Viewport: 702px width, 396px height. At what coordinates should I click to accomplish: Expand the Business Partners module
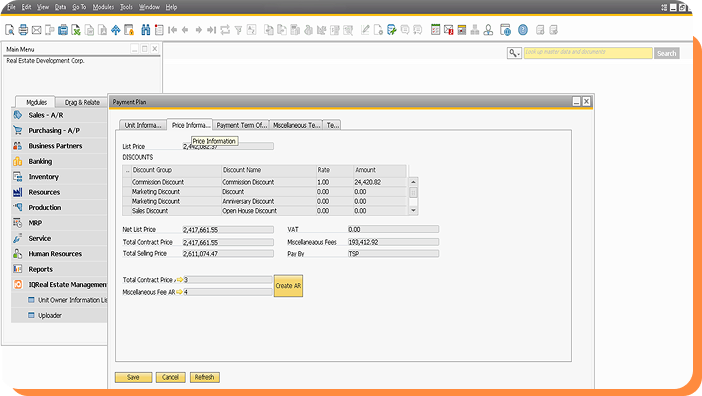(59, 146)
